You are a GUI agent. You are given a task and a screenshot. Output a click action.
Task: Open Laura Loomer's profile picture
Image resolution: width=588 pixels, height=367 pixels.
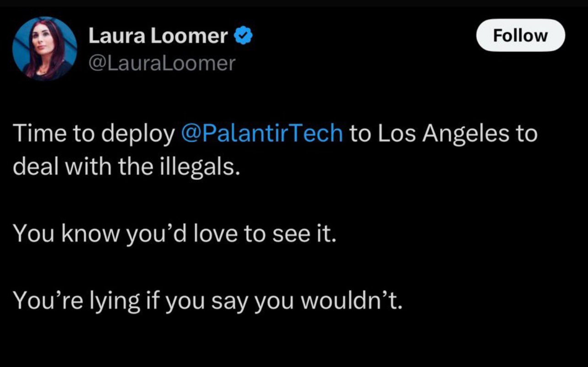(44, 49)
